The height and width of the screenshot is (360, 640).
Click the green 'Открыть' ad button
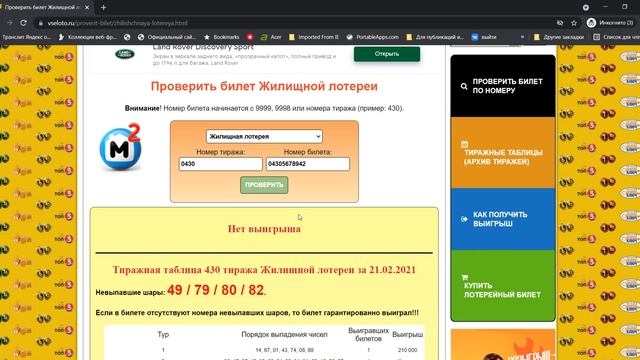point(387,54)
